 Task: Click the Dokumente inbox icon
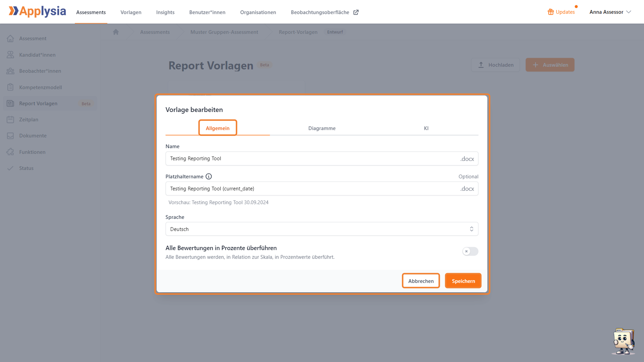coord(10,136)
